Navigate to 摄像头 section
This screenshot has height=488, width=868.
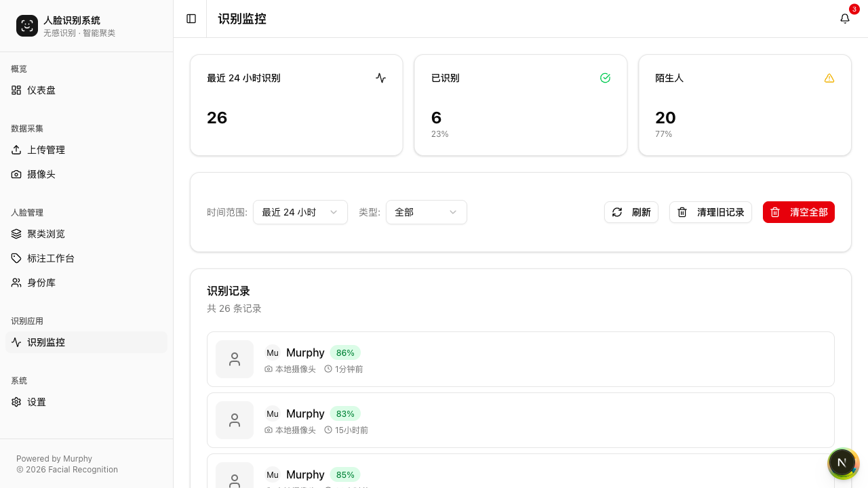41,174
